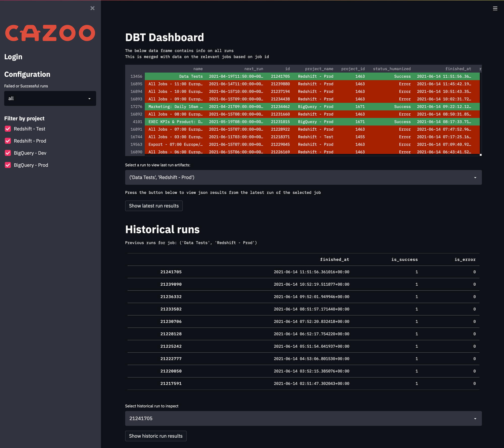Disable the BigQuery - Dev project filter
504x448 pixels.
point(8,153)
